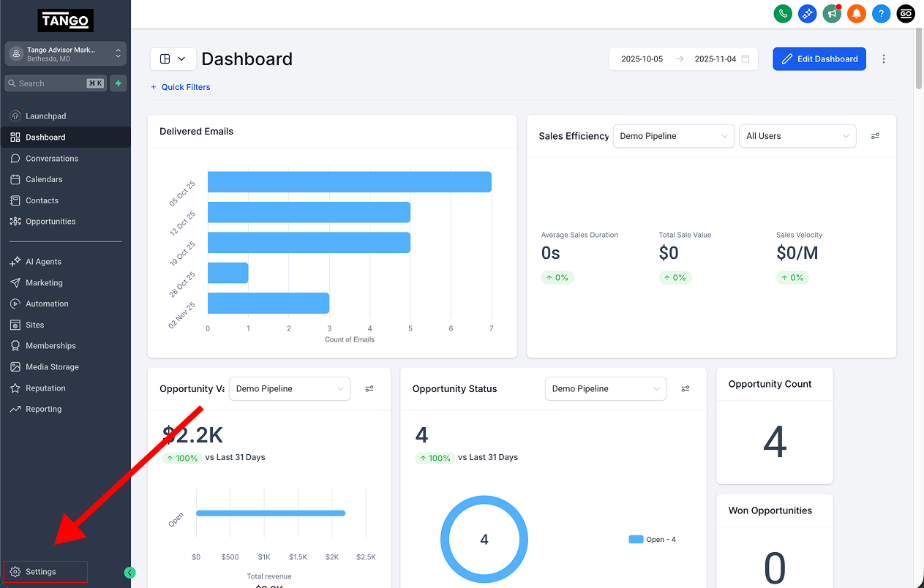Open Sales Efficiency Demo Pipeline dropdown
Screen dimensions: 924x588
tap(673, 136)
